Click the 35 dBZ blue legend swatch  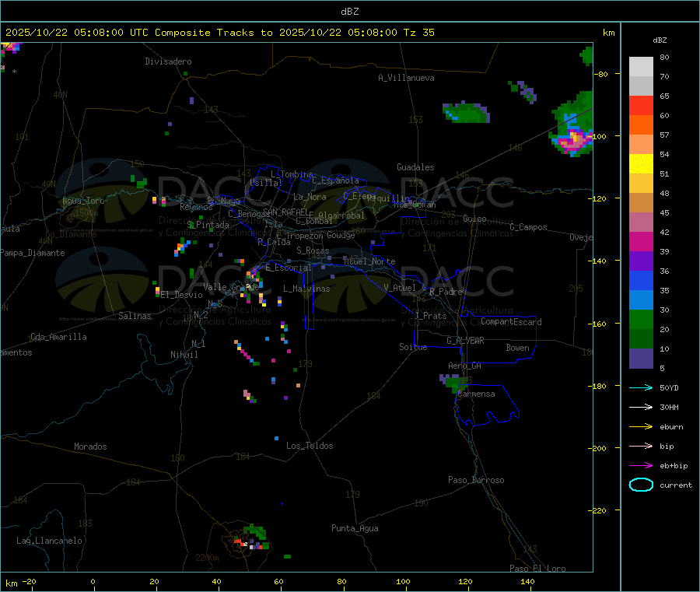click(641, 280)
